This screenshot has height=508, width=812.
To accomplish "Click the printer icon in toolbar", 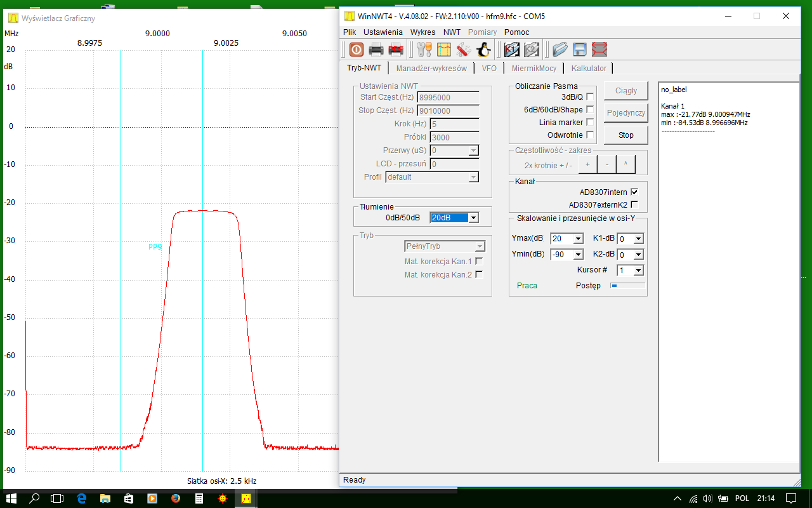I will tap(376, 50).
